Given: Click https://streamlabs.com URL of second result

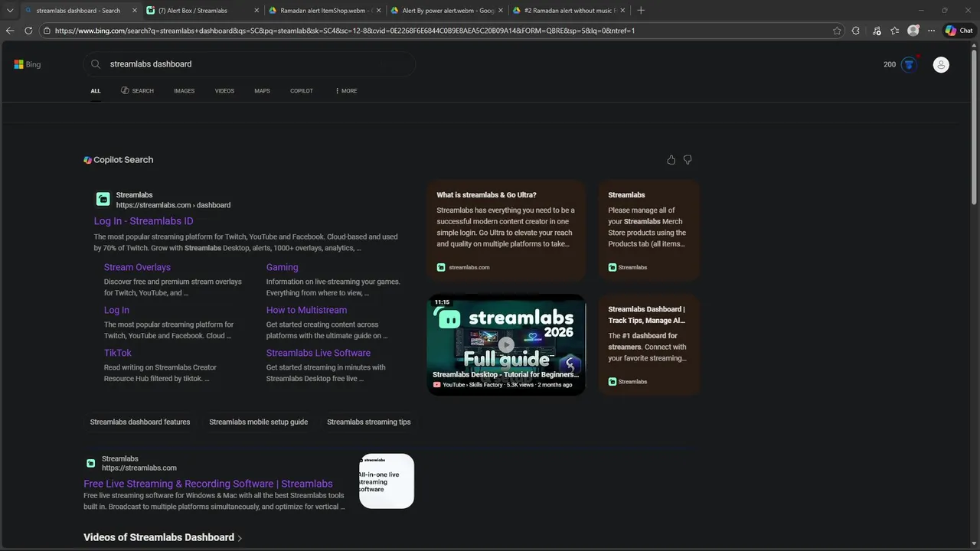Looking at the screenshot, I should click(139, 468).
